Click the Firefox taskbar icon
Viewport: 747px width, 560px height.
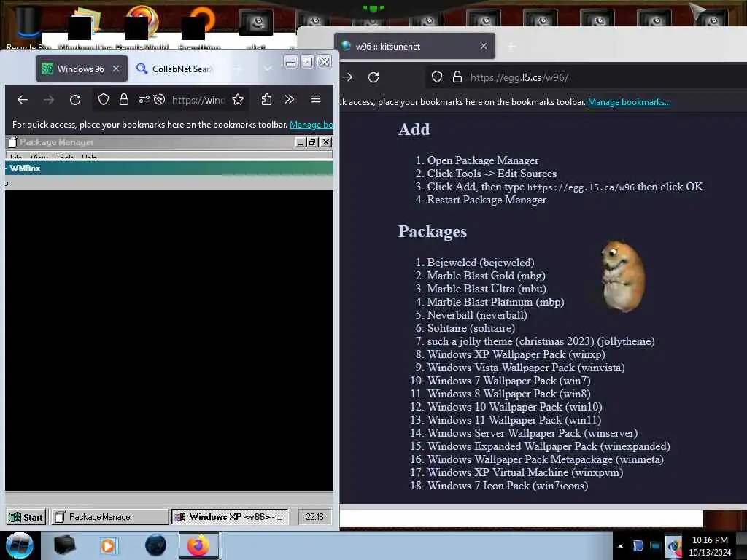coord(198,545)
